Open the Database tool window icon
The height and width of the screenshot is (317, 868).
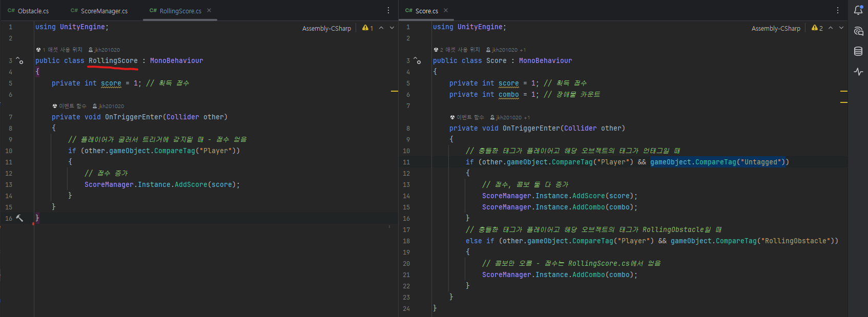858,51
